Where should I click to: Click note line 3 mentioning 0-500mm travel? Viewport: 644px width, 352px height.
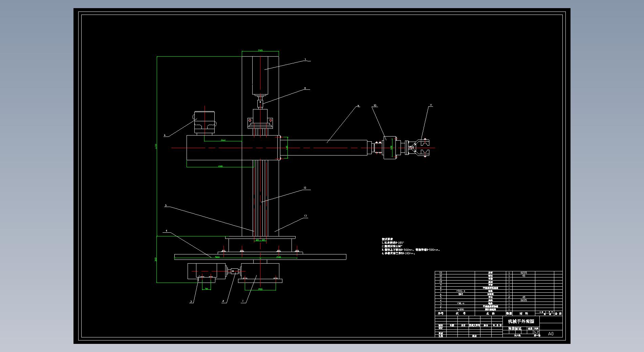(x=411, y=250)
